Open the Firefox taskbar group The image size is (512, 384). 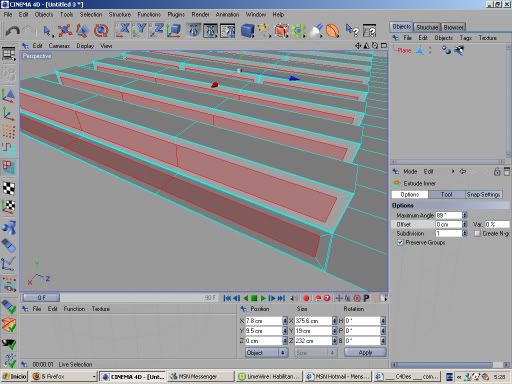tap(64, 377)
